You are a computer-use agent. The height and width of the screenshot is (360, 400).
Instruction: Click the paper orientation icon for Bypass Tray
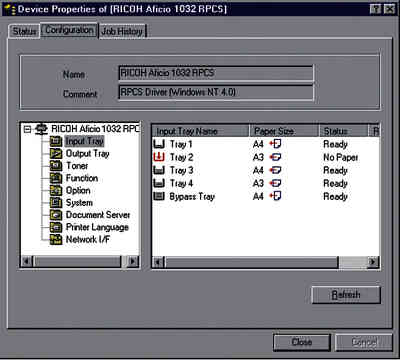275,196
